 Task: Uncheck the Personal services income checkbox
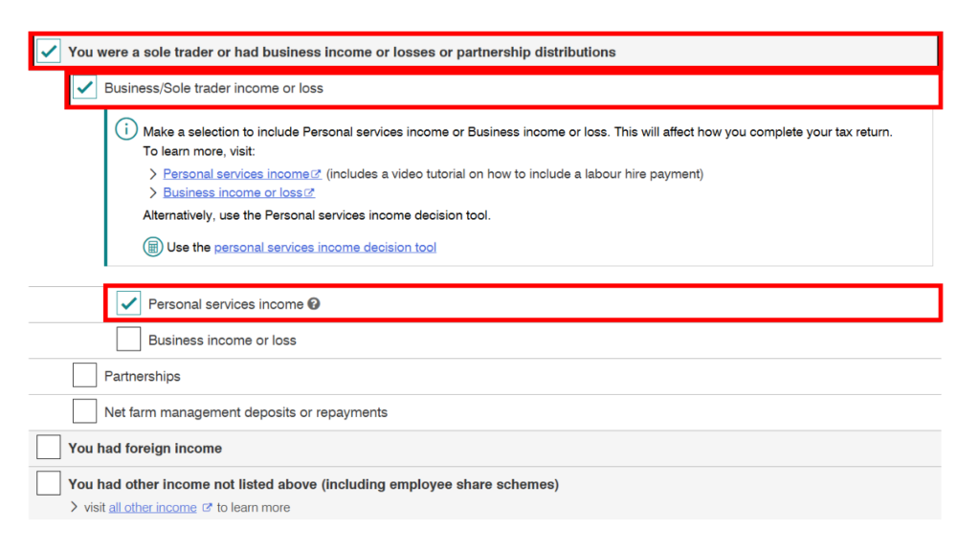coord(128,303)
